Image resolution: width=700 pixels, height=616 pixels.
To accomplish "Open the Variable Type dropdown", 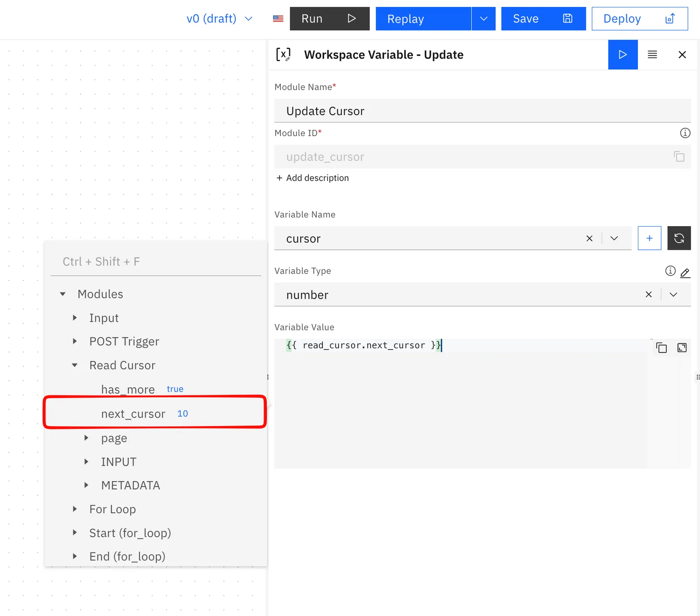I will [x=673, y=295].
